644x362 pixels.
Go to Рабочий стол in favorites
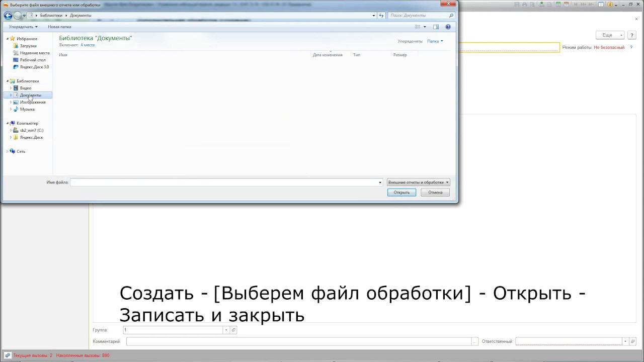click(33, 60)
